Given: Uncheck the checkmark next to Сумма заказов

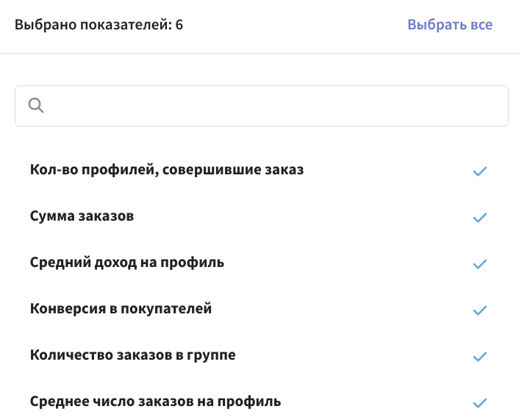Looking at the screenshot, I should (479, 218).
